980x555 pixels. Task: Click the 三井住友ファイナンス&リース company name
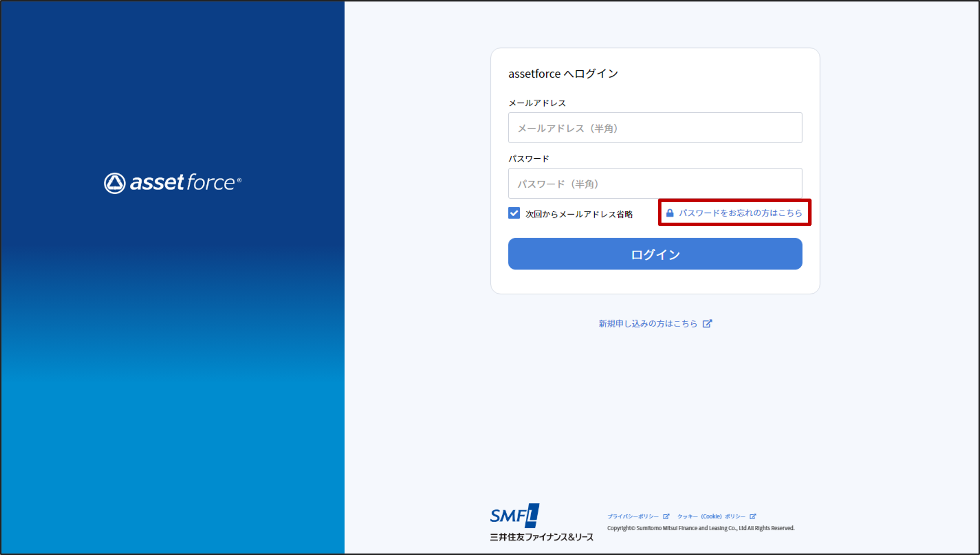pyautogui.click(x=541, y=537)
